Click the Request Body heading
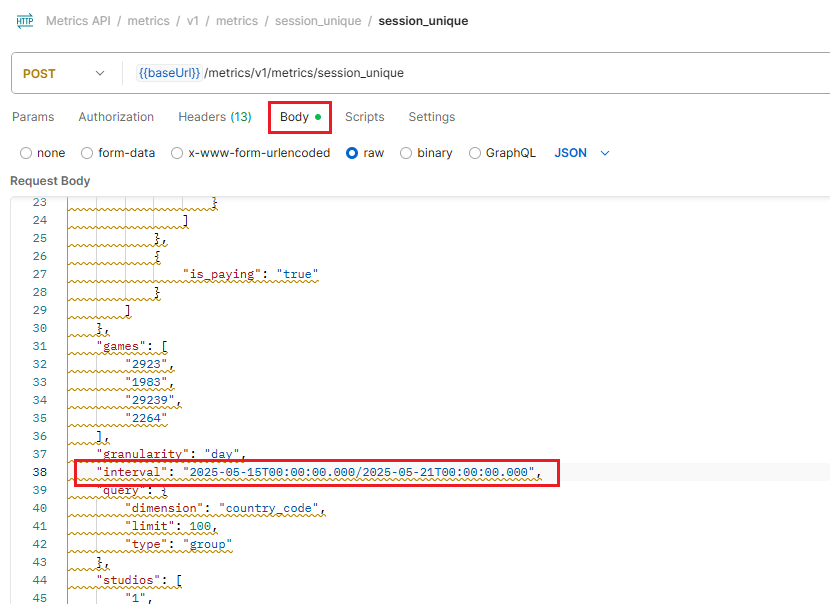 click(50, 181)
